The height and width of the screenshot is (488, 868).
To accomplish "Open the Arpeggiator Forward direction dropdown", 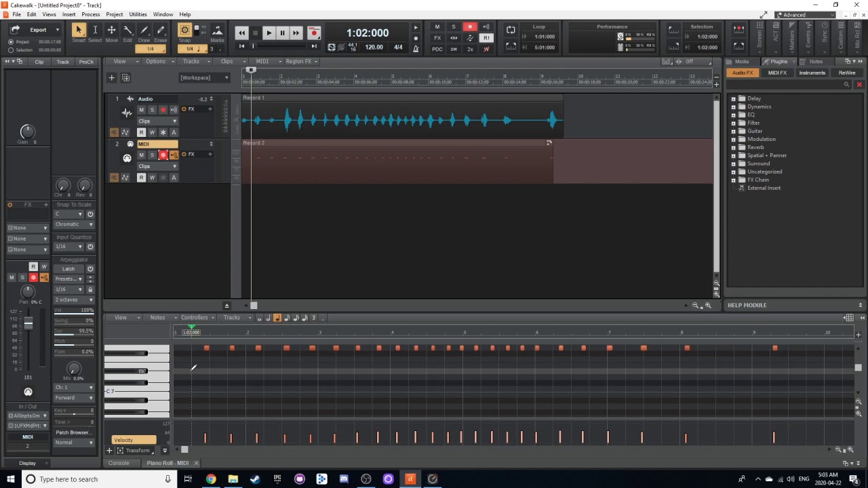I will pos(74,398).
